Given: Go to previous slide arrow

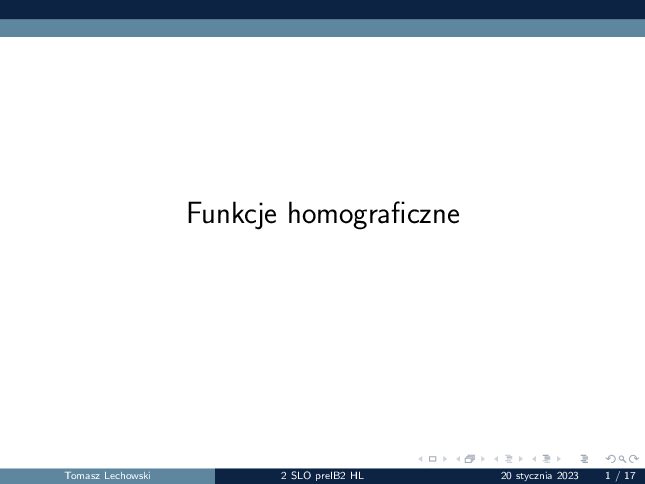Looking at the screenshot, I should click(420, 459).
